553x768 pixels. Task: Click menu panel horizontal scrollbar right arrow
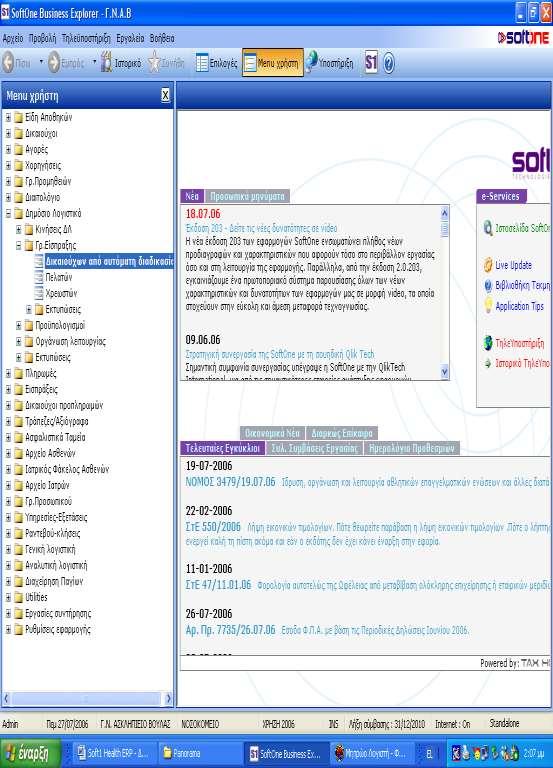[x=168, y=698]
